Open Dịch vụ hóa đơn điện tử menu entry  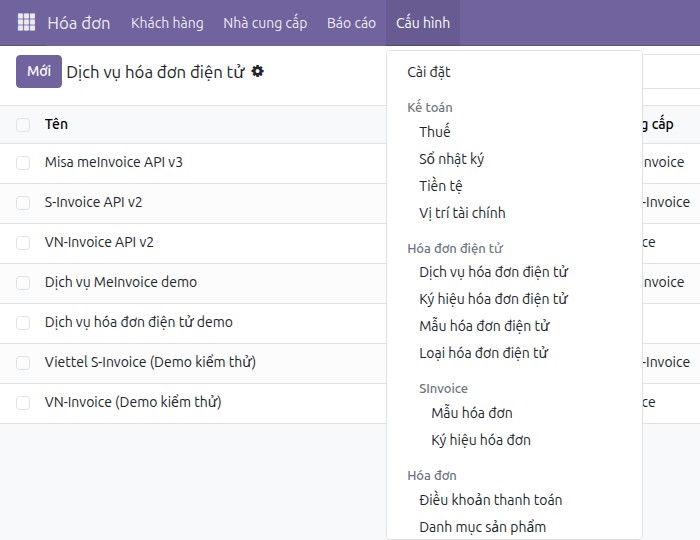(x=493, y=272)
